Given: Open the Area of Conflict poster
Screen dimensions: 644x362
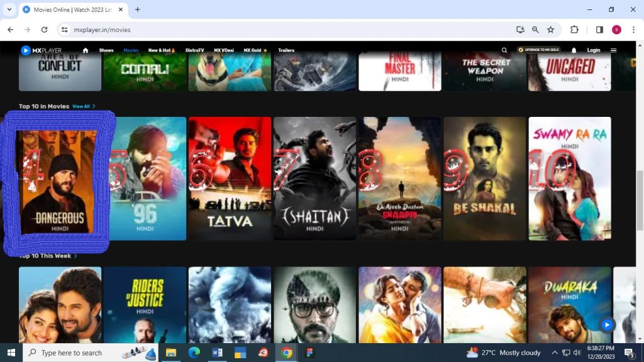Looking at the screenshot, I should (x=60, y=72).
